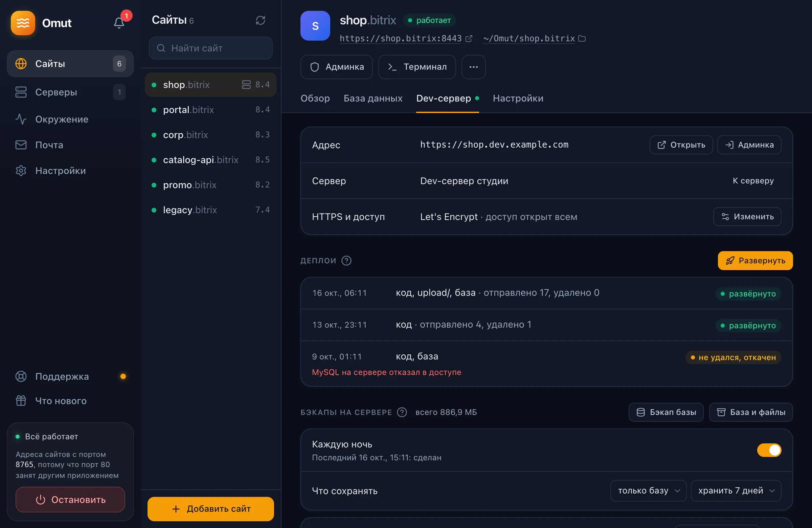Click Изменить for HTTPS и доступ
The image size is (812, 528).
coord(747,217)
